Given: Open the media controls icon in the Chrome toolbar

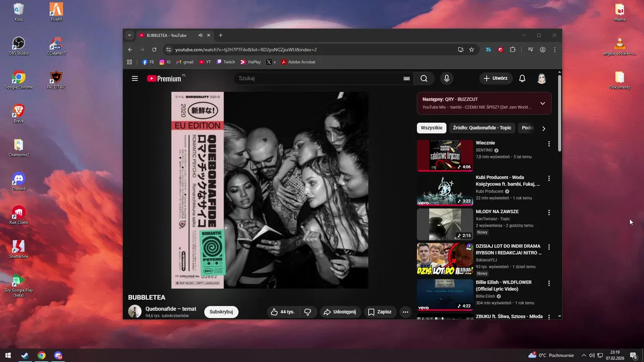Looking at the screenshot, I should pos(530,50).
